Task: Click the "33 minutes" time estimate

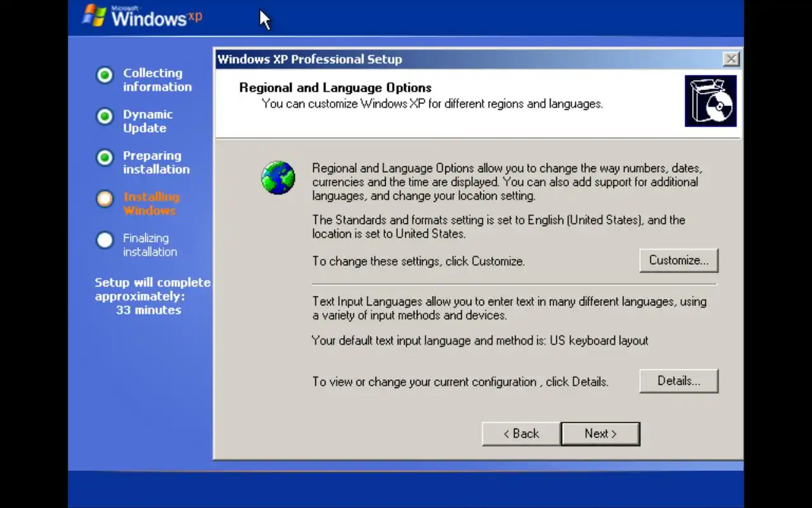Action: click(148, 310)
